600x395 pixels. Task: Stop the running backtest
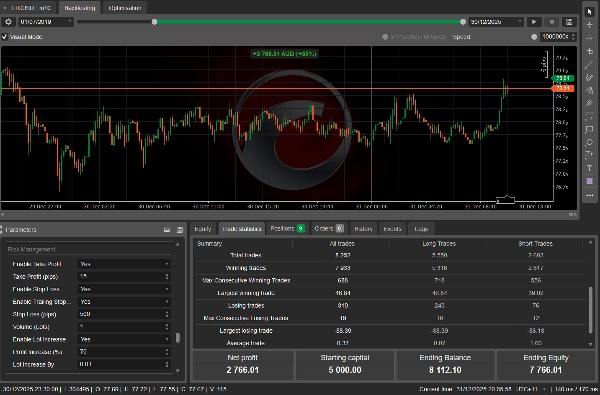(551, 22)
